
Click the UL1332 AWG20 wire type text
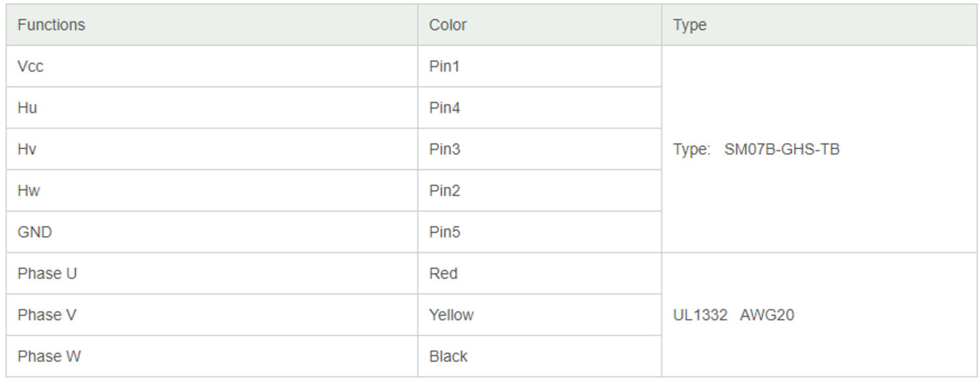tap(733, 315)
